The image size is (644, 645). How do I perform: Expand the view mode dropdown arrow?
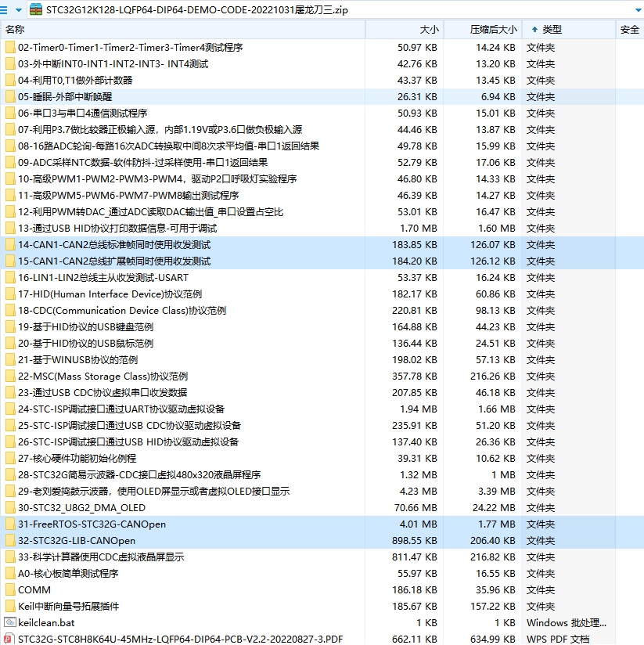click(19, 10)
